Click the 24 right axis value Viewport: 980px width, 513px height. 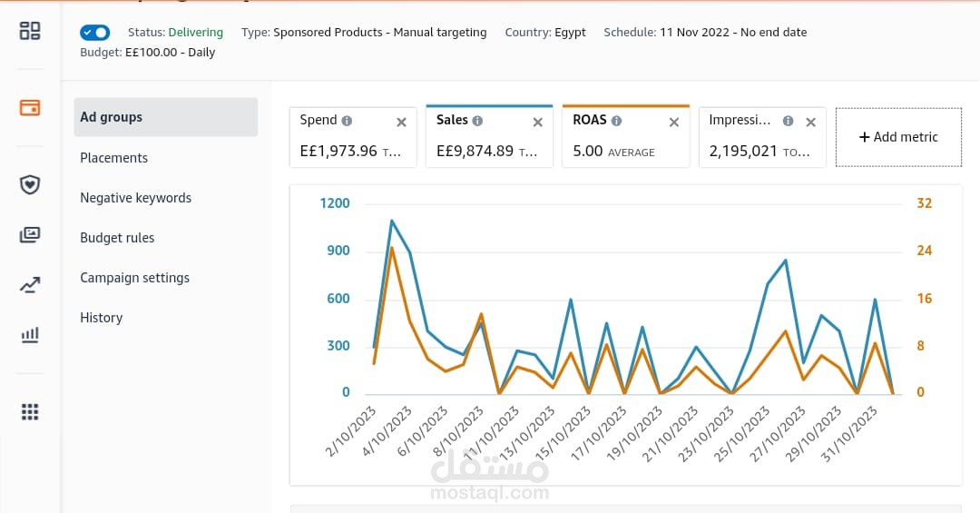coord(925,251)
